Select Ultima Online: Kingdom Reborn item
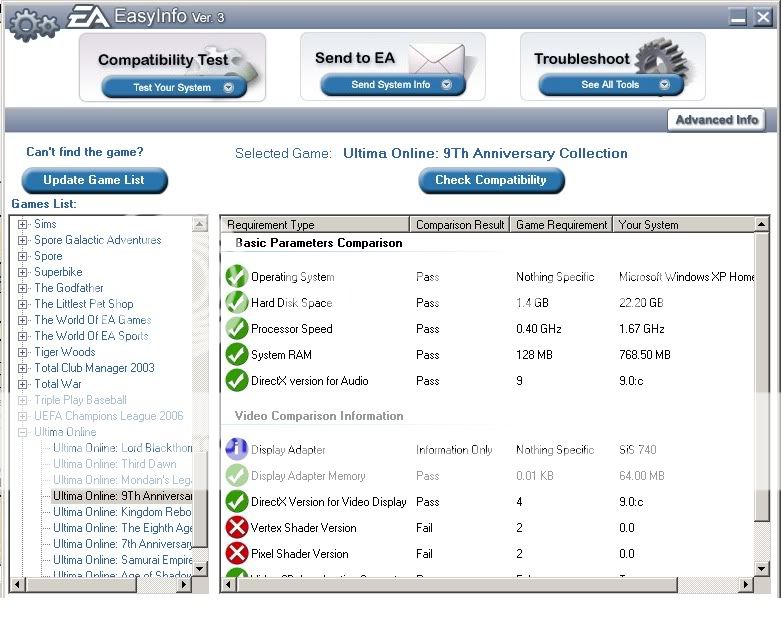Viewport: 781px width, 621px height. click(x=123, y=511)
